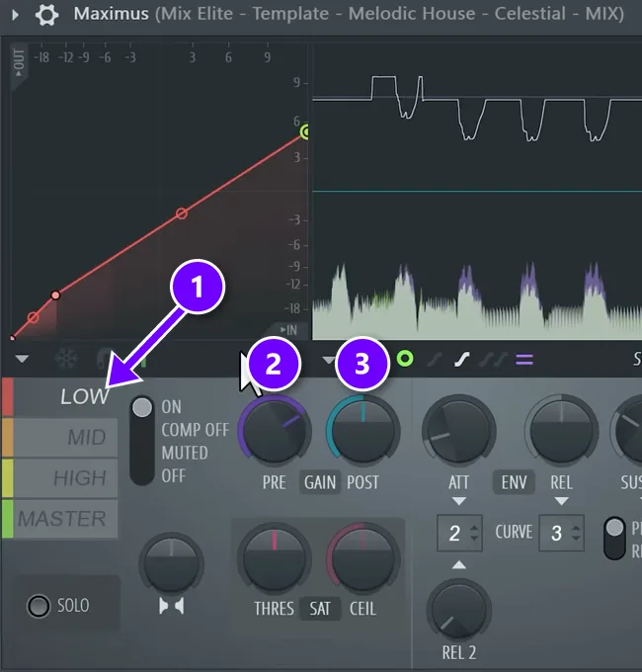Select the MID band tab

tap(65, 438)
